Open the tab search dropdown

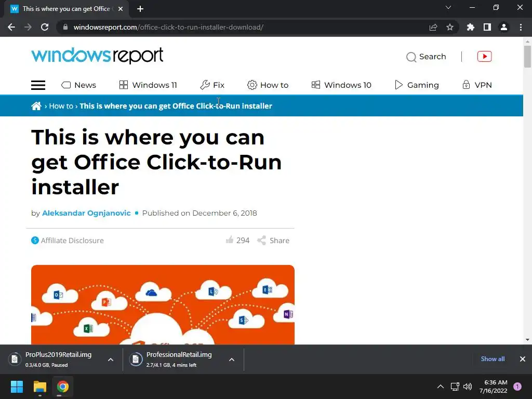pyautogui.click(x=448, y=7)
